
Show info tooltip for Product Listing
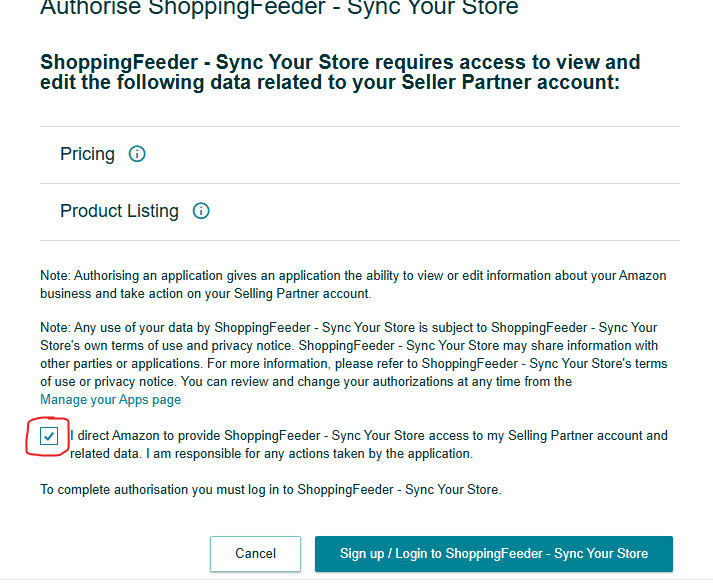[201, 211]
